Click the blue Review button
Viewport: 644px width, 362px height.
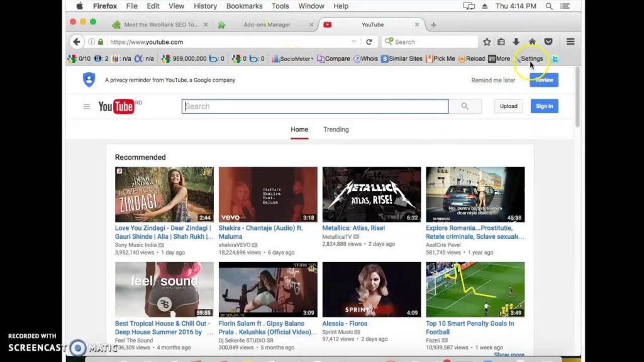click(544, 80)
